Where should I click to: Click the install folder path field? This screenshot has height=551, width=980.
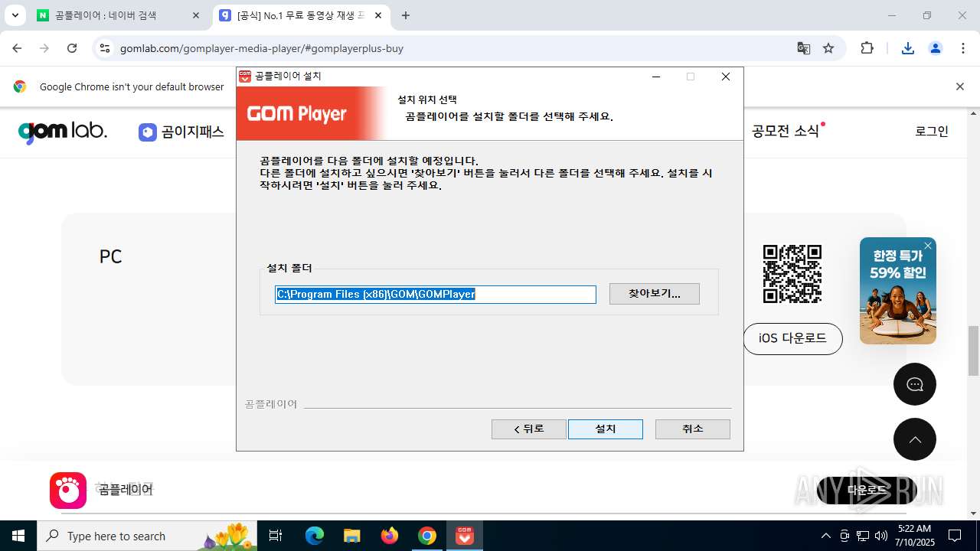(435, 295)
